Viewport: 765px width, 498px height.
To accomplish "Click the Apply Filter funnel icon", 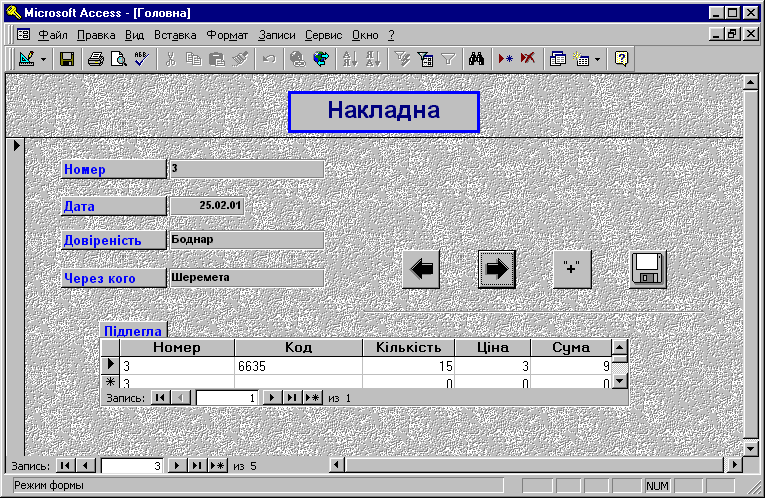I will pos(448,59).
